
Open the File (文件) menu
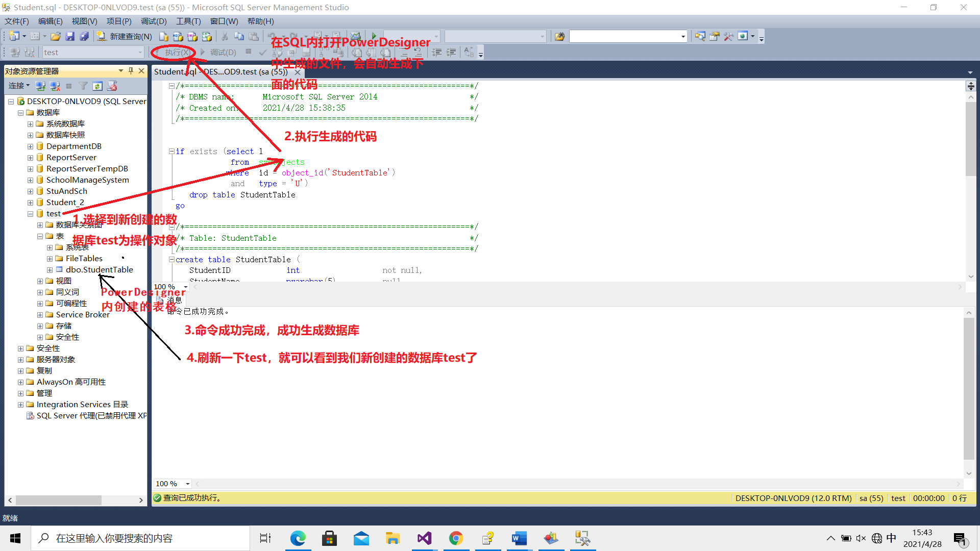tap(17, 21)
